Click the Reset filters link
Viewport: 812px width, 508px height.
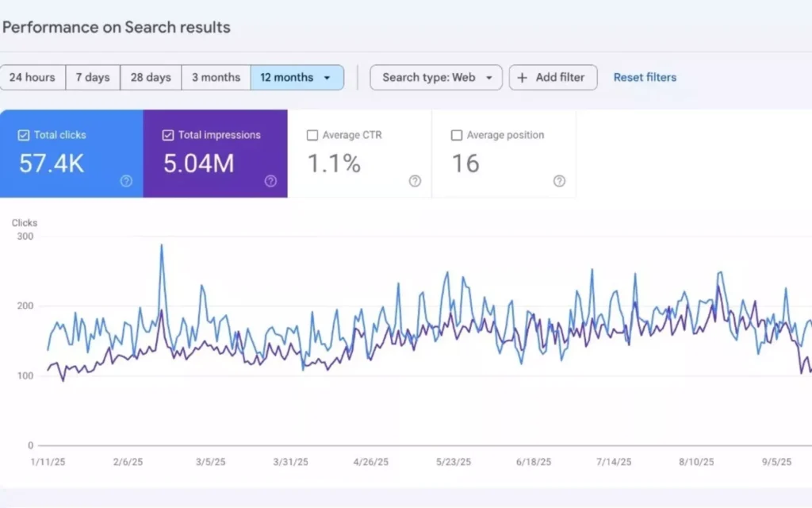(645, 78)
